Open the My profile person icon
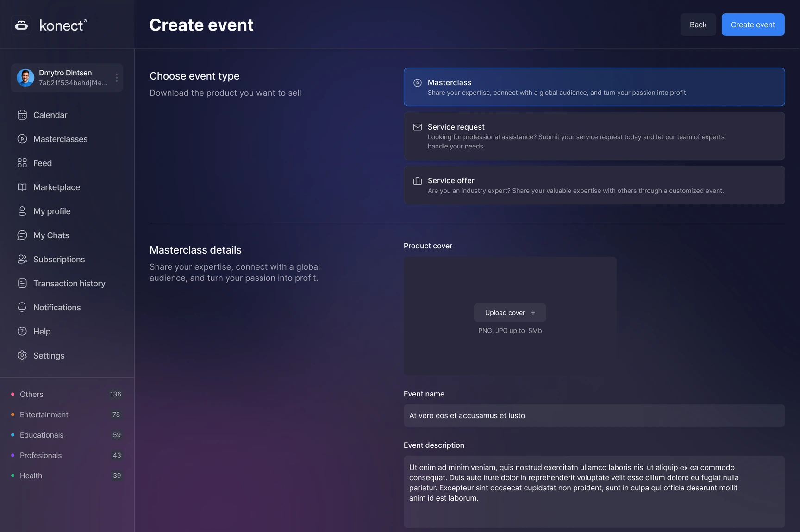Viewport: 800px width, 532px height. pyautogui.click(x=22, y=211)
